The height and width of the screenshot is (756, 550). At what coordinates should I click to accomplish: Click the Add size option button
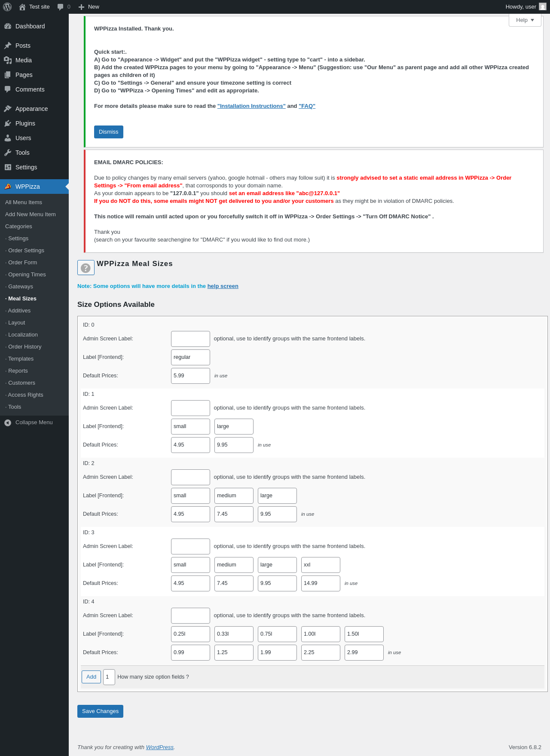click(91, 677)
